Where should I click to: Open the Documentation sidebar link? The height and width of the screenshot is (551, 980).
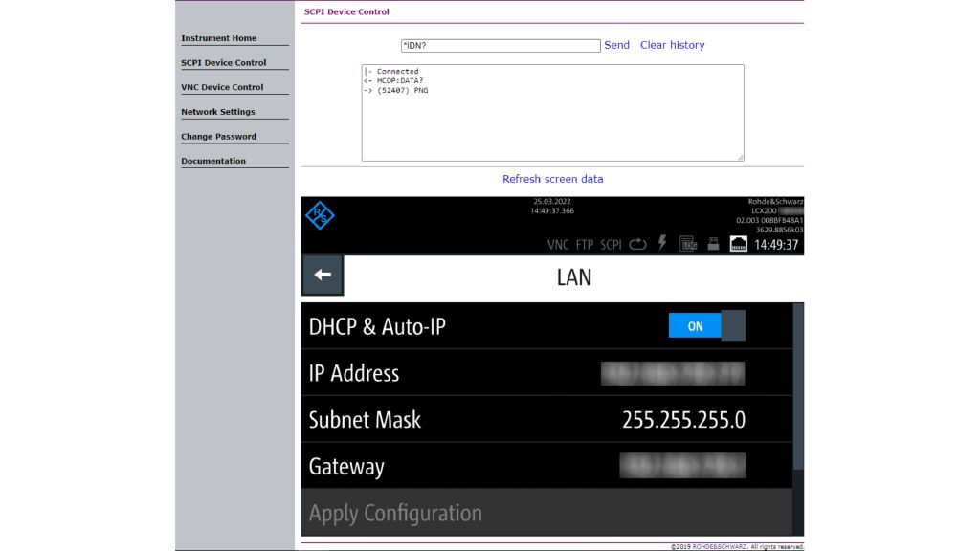[x=213, y=161]
